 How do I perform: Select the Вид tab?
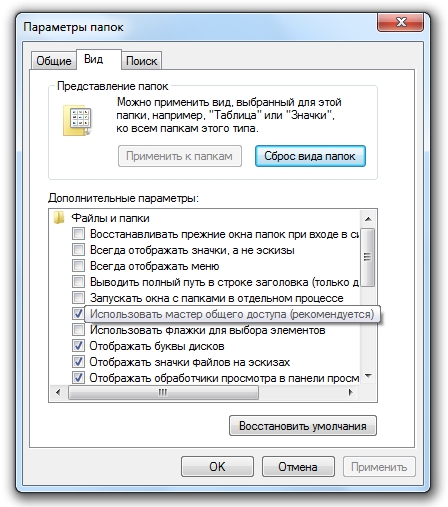click(98, 59)
